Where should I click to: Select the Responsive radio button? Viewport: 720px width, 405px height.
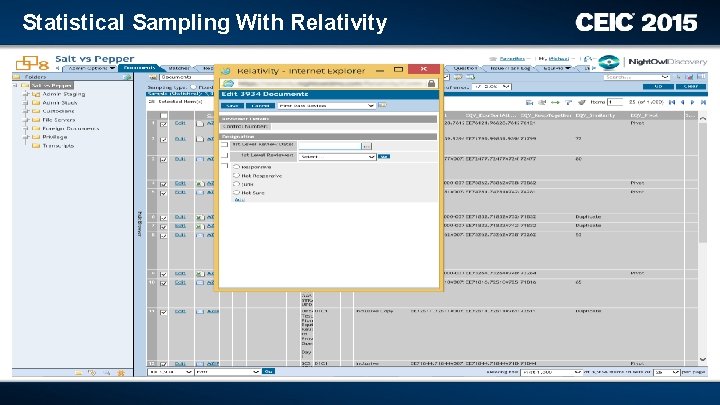coord(236,167)
